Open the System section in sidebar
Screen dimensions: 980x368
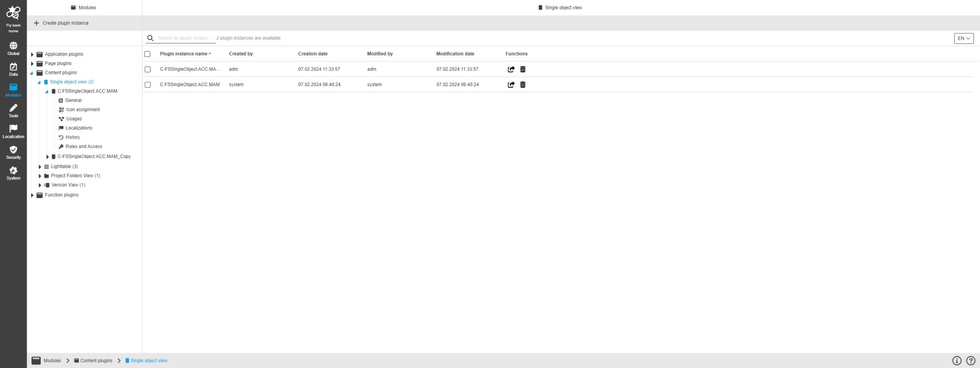pyautogui.click(x=13, y=173)
